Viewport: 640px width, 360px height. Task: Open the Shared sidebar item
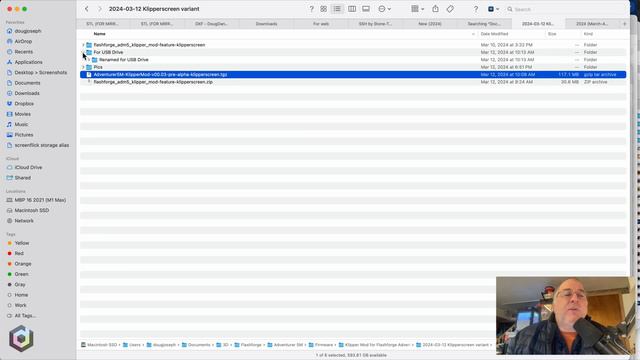pos(22,178)
